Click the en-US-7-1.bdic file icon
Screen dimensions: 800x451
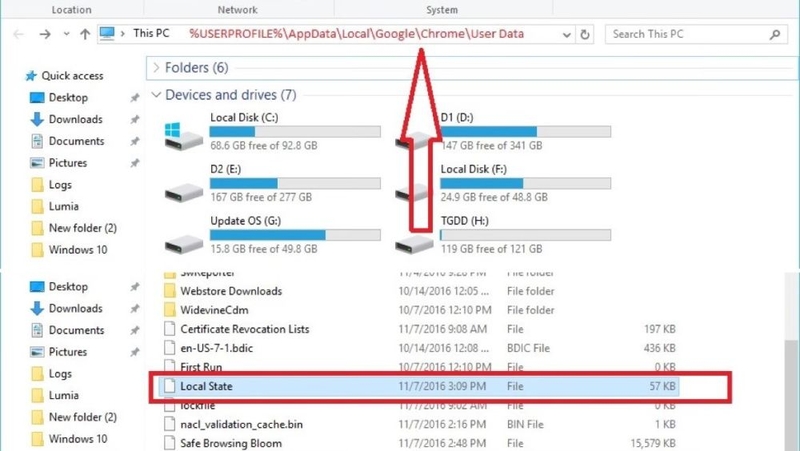[x=169, y=348]
